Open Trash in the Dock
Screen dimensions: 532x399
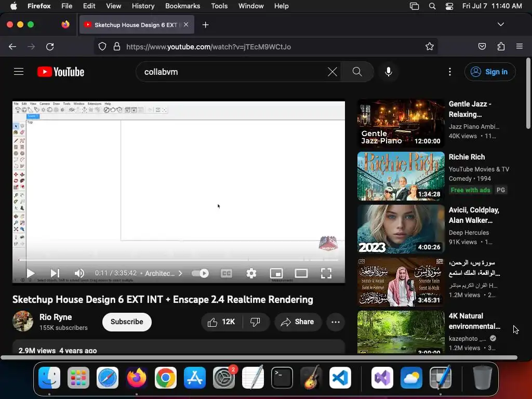coord(482,378)
